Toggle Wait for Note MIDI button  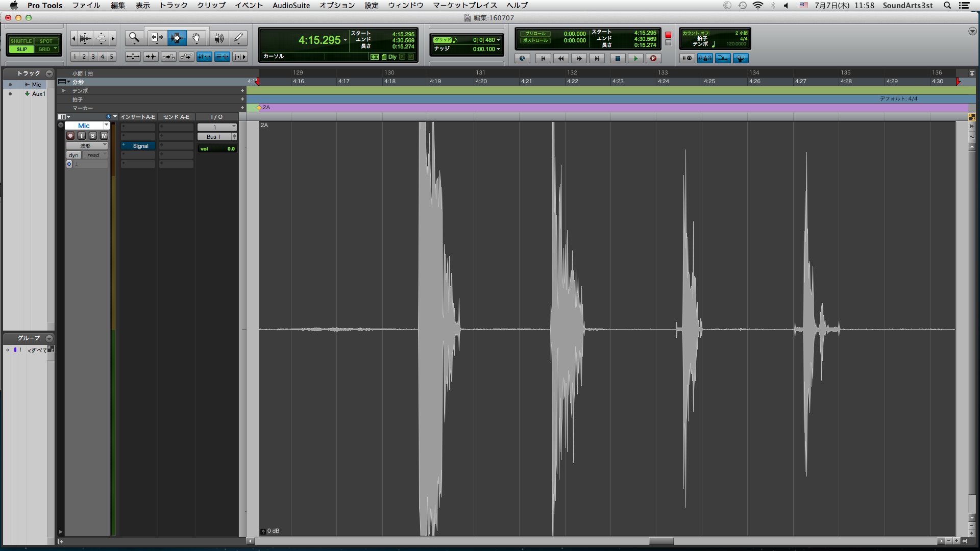[x=687, y=58]
